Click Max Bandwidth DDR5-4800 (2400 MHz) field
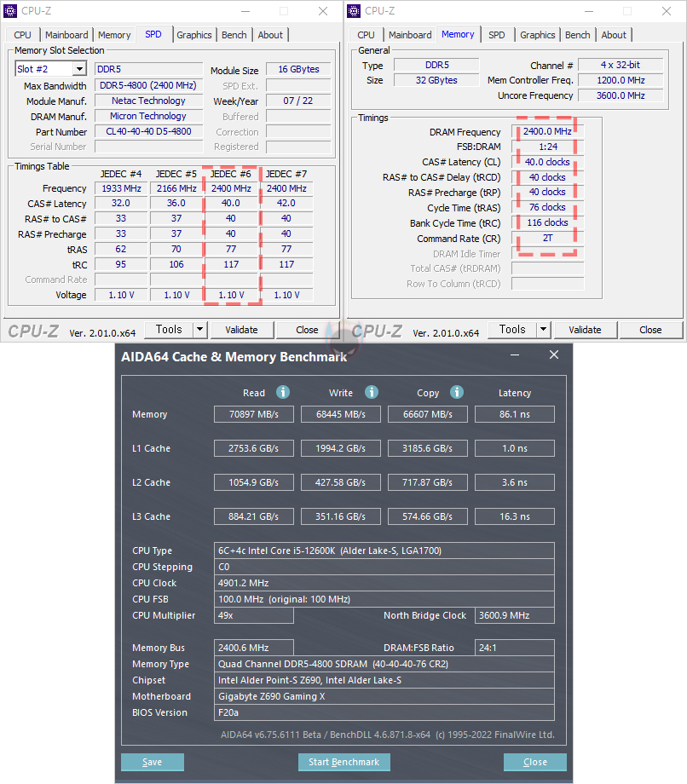 149,85
